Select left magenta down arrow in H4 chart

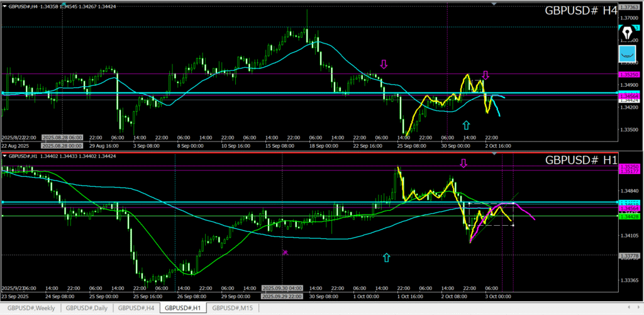[384, 64]
